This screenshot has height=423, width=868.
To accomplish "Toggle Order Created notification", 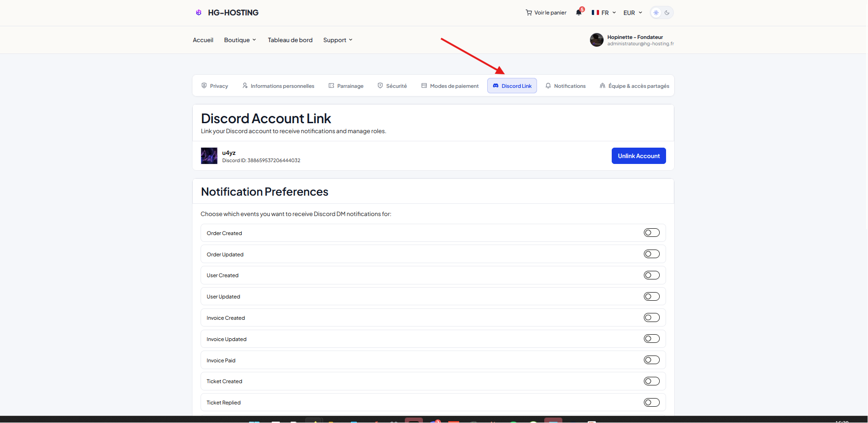I will coord(652,233).
